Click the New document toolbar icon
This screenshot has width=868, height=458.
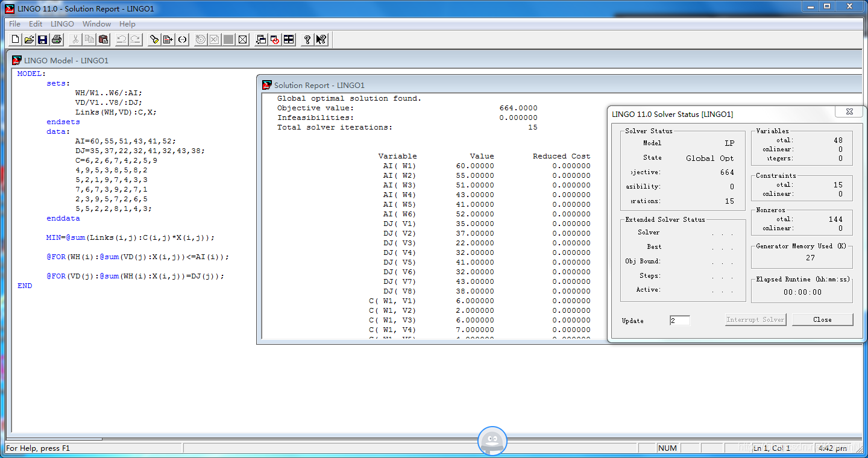tap(16, 39)
